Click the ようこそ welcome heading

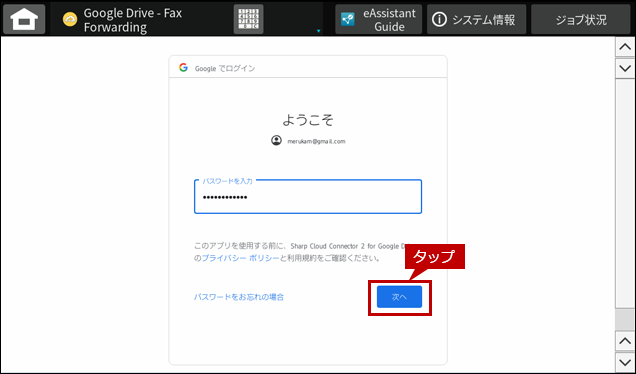[x=308, y=120]
